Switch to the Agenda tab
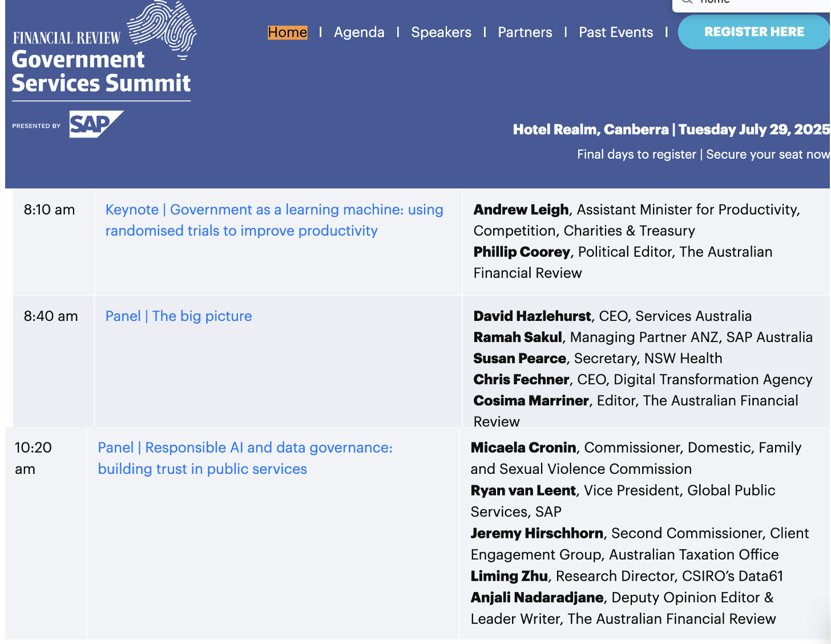 click(x=359, y=33)
